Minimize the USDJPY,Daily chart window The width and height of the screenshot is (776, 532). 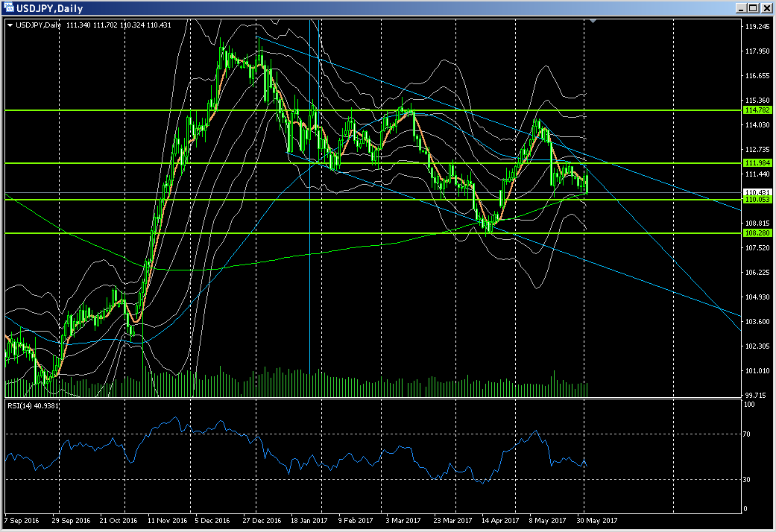click(x=739, y=8)
